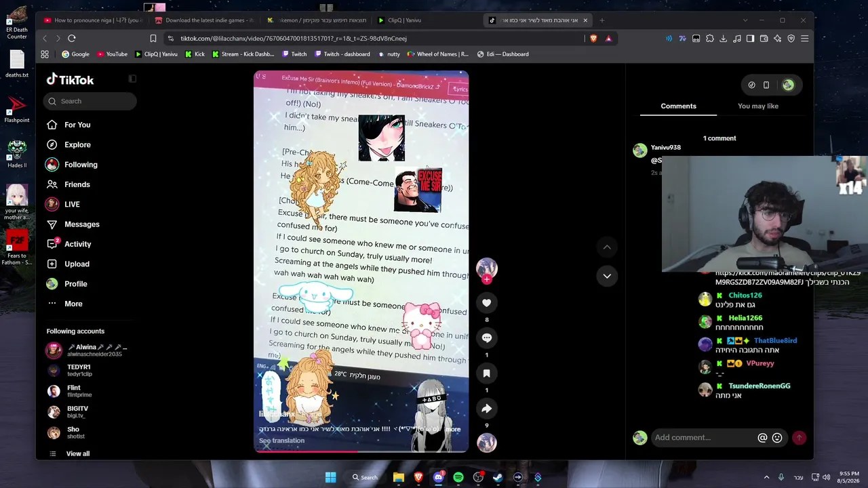Open the Brave VPN shield icon

pyautogui.click(x=791, y=39)
